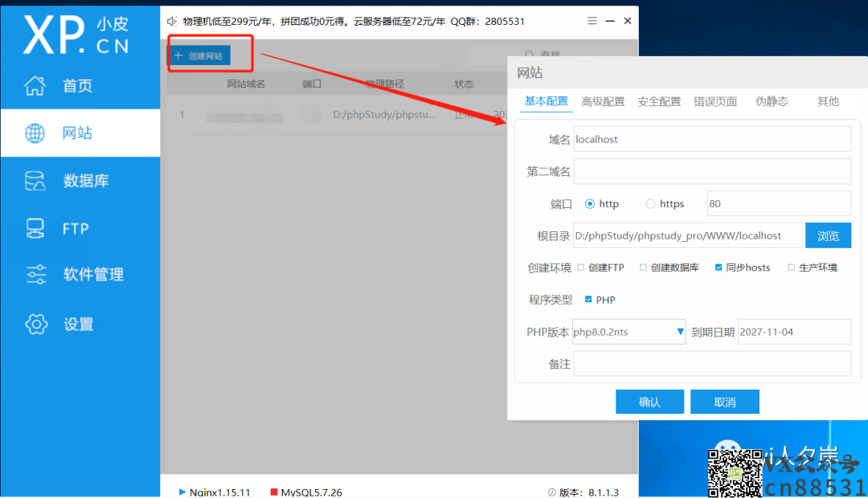Click the 根目录 path input field
Image resolution: width=868 pixels, height=498 pixels.
[687, 235]
